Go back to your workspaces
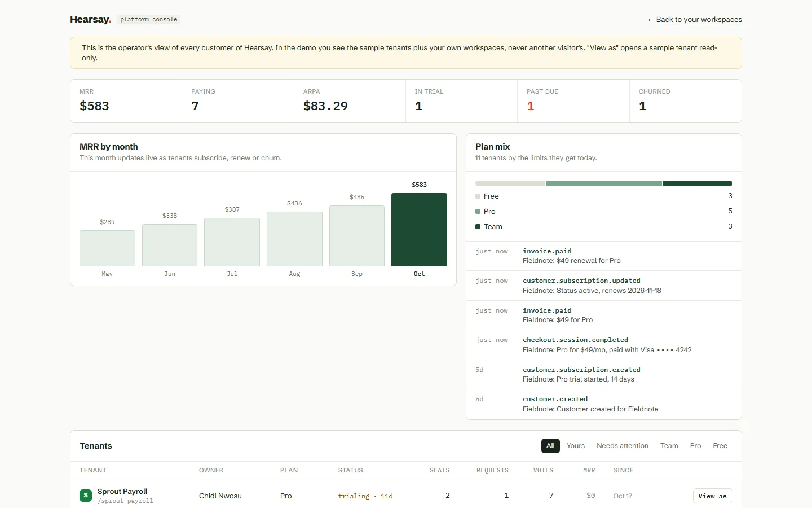Screen dimensions: 812x508 (x=695, y=20)
